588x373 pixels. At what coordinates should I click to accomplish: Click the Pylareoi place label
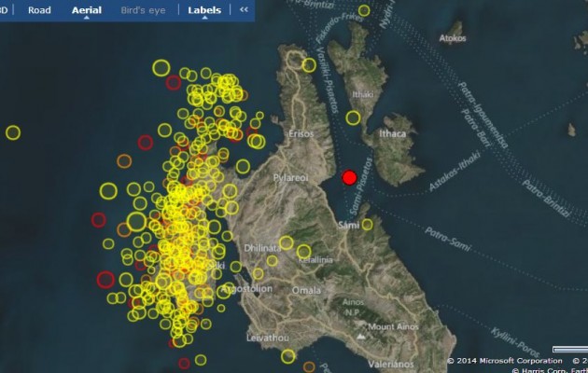pyautogui.click(x=291, y=176)
